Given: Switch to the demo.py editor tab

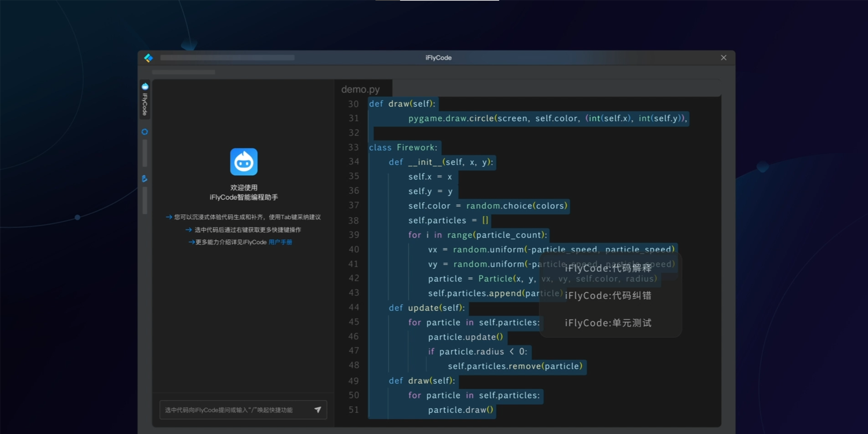Looking at the screenshot, I should point(360,89).
